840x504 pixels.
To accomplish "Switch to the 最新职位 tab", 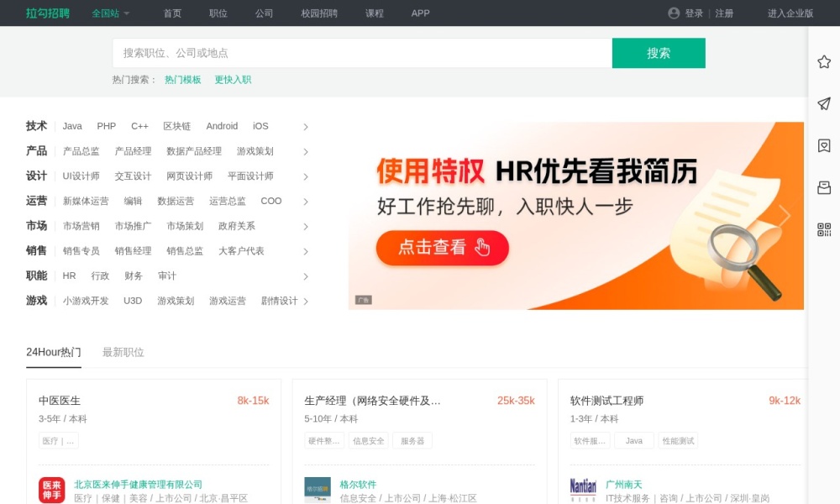I will 123,353.
